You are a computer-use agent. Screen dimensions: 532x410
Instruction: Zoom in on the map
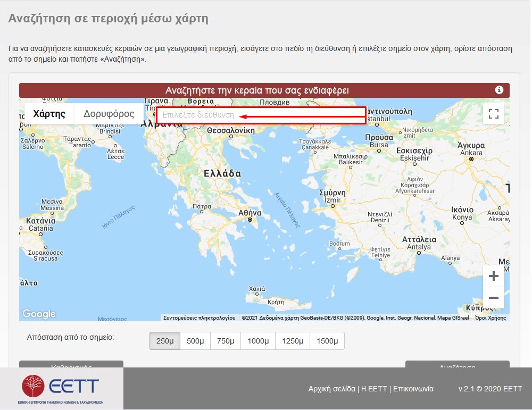pos(493,276)
